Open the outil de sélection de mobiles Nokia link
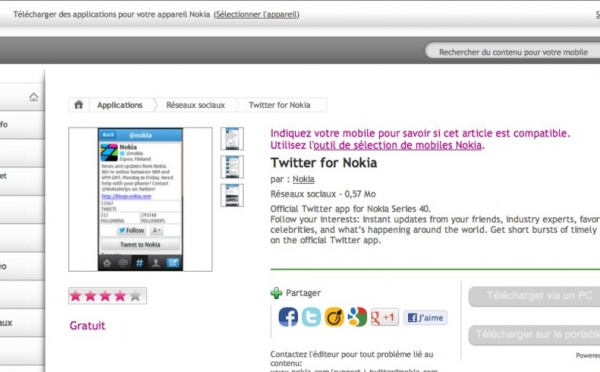Viewport: 600px width, 372px height. pos(397,145)
